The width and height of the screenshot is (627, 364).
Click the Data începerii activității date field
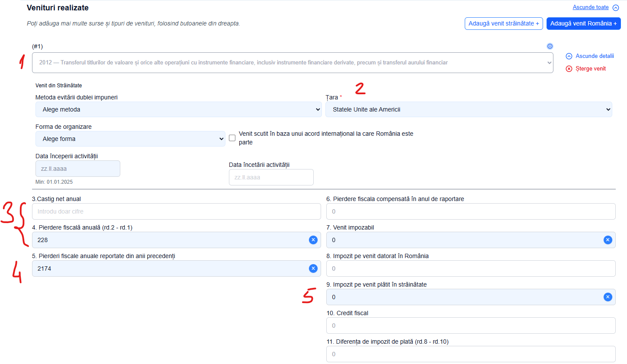[78, 169]
